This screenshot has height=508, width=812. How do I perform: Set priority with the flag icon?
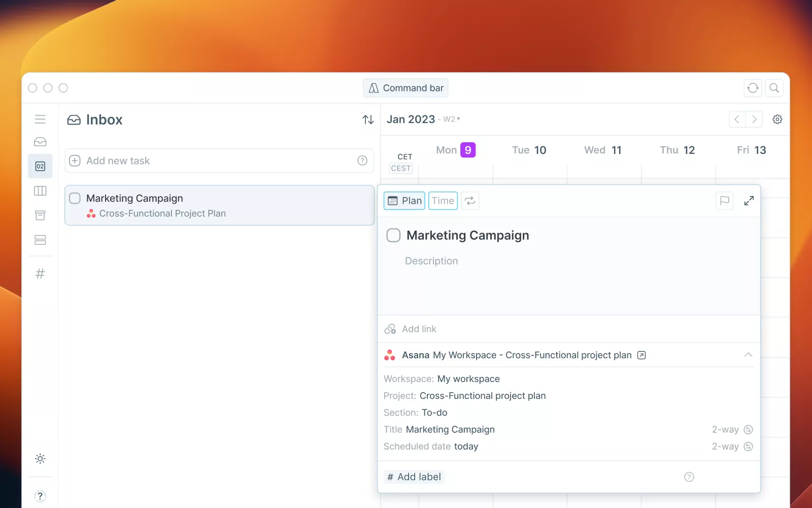[x=724, y=201]
